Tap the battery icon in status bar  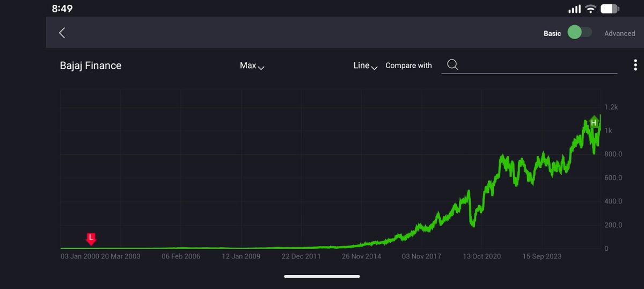(610, 9)
